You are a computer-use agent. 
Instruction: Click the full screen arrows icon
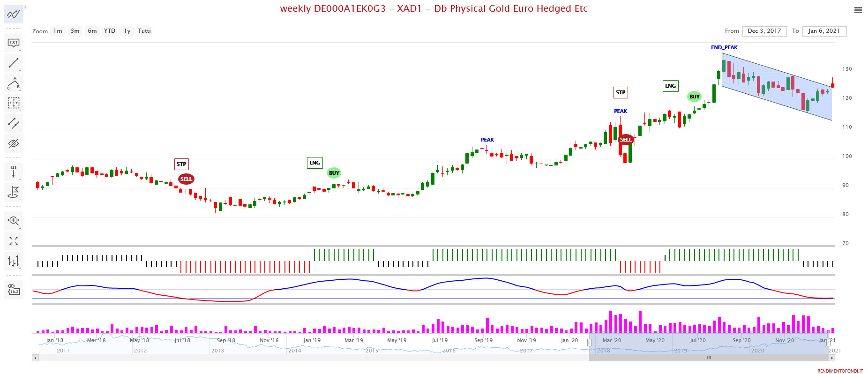[x=13, y=240]
